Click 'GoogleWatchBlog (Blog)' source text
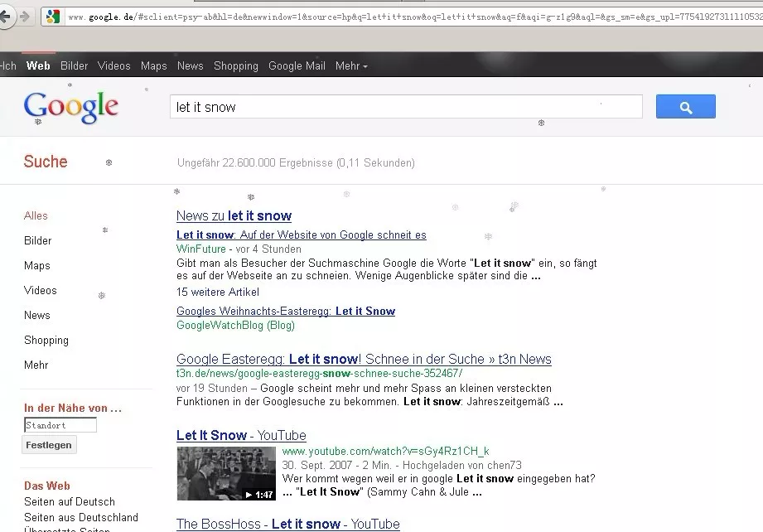This screenshot has width=763, height=532. click(235, 325)
